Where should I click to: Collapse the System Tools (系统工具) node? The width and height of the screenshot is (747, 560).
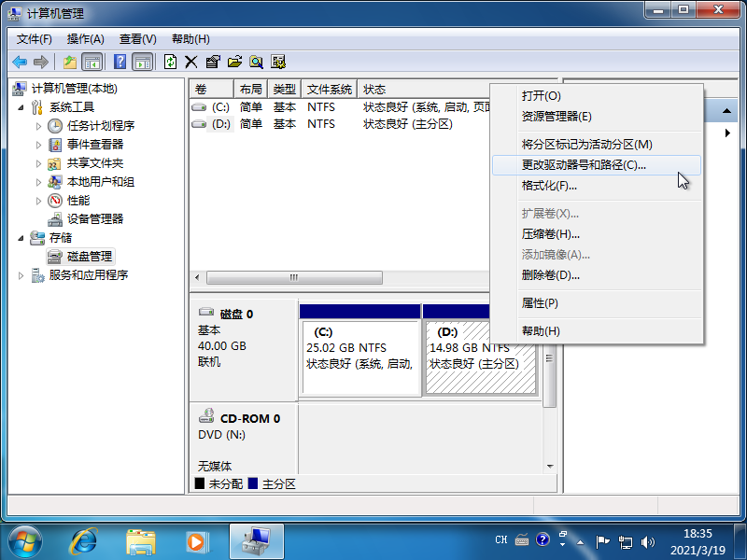pos(21,107)
